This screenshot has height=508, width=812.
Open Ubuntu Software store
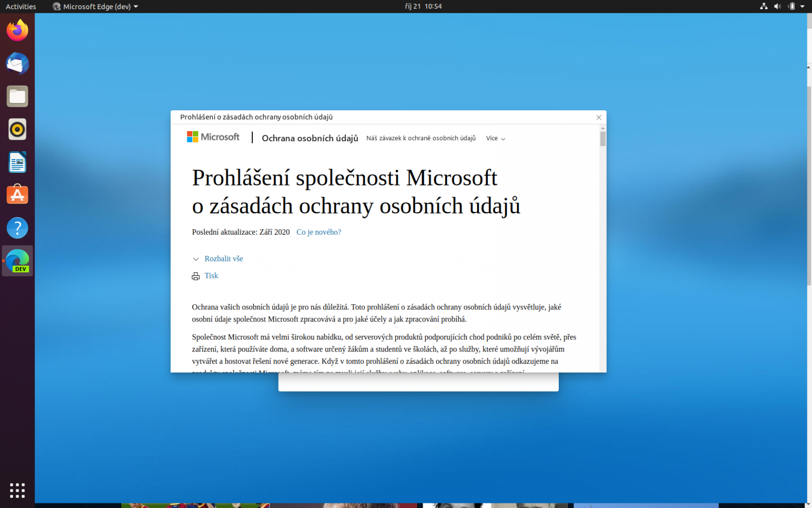click(x=17, y=195)
